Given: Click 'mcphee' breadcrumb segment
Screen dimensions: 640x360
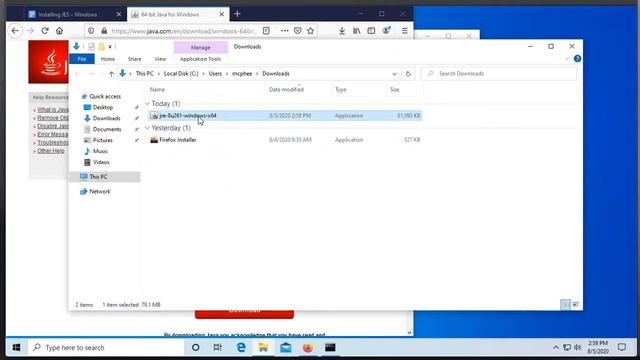Looking at the screenshot, I should point(242,74).
